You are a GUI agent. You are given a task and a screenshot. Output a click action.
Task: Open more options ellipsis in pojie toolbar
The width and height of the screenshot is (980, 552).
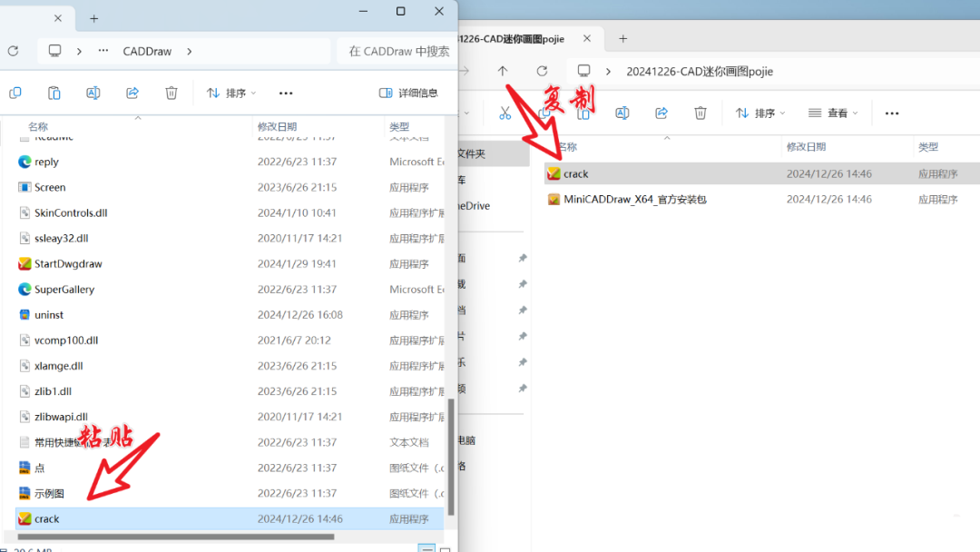pos(892,113)
